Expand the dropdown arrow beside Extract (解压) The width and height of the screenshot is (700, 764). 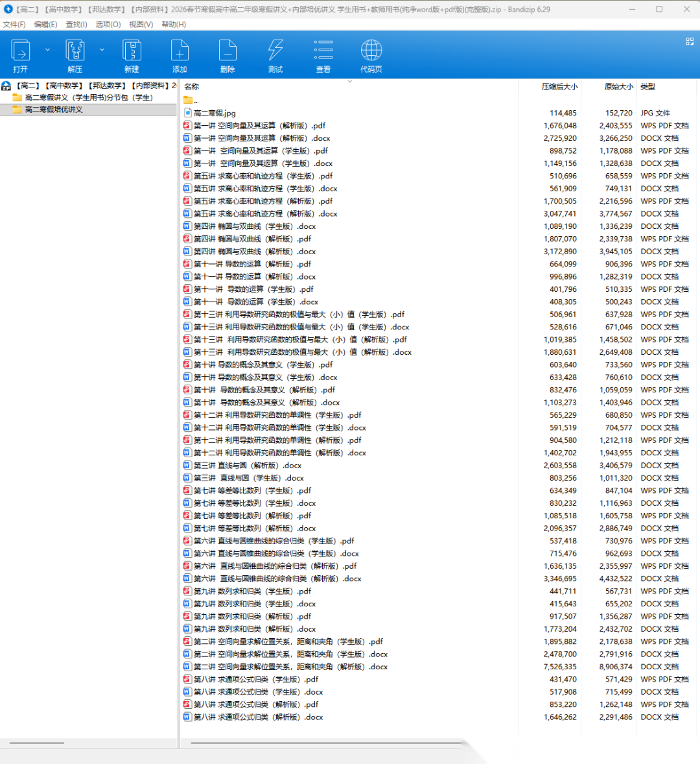tap(102, 50)
